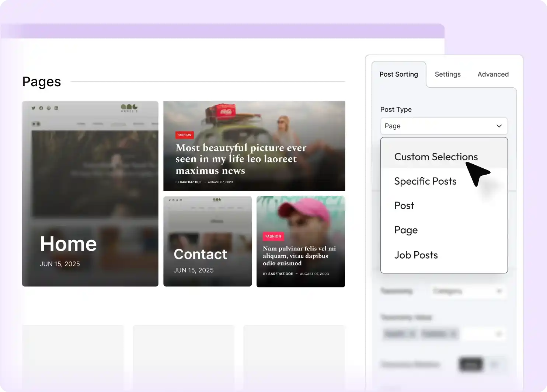Open the 'Most beautyful picture ever' article title
This screenshot has width=547, height=392.
[241, 159]
